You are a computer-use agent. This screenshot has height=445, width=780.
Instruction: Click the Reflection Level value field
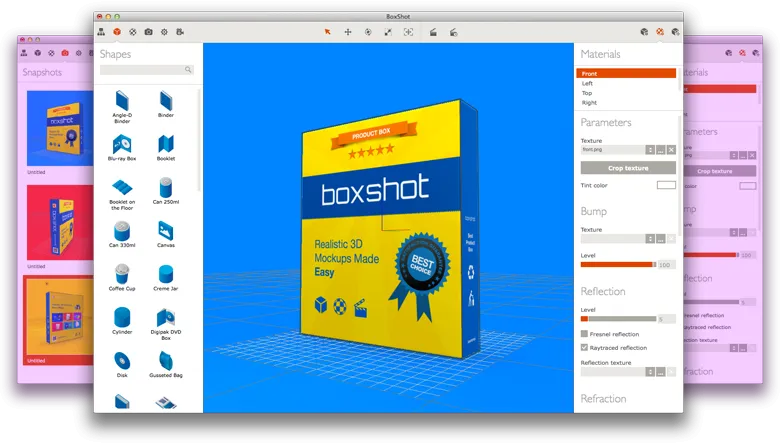(667, 319)
